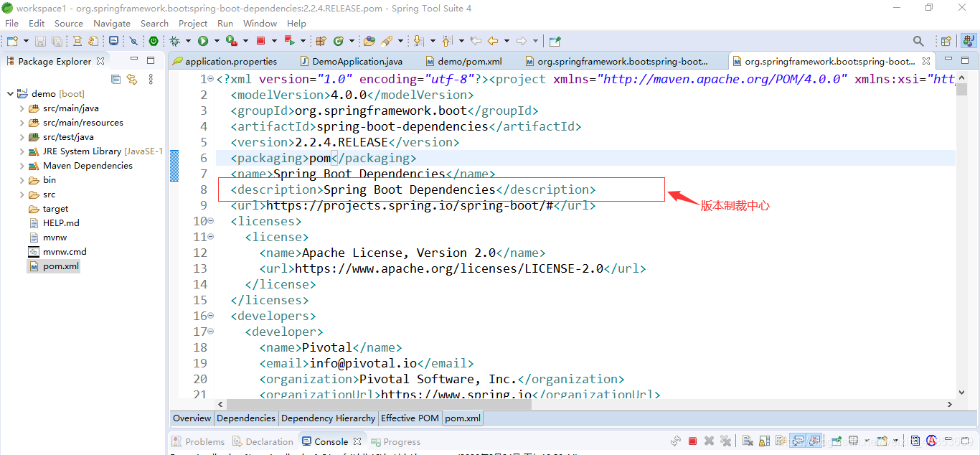Switch to application.properties editor tab
This screenshot has height=455, width=980.
(225, 61)
